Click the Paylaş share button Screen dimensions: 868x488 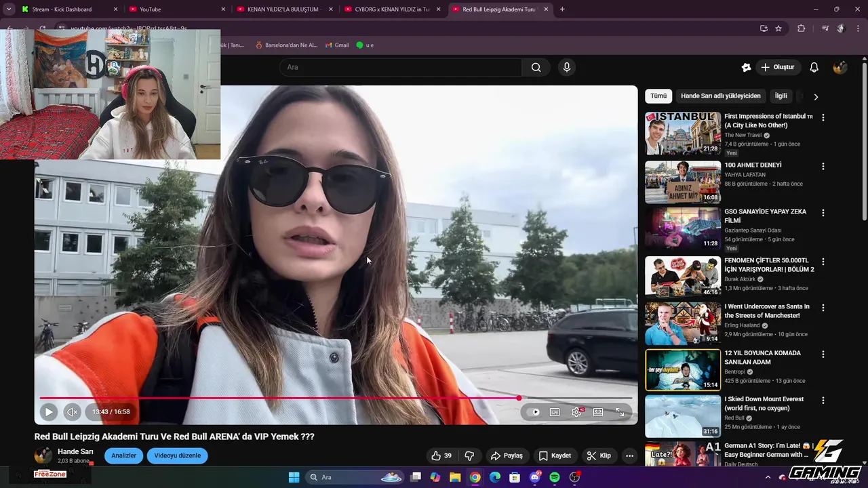coord(507,455)
